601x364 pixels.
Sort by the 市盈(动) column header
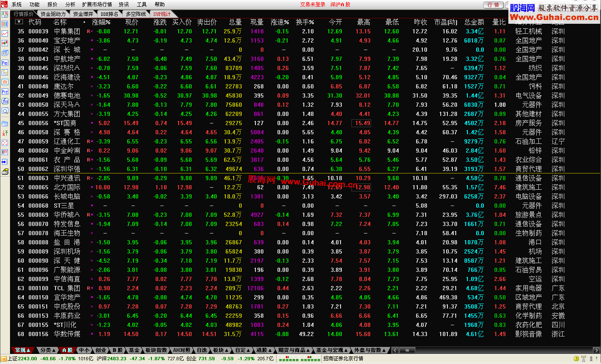click(446, 22)
